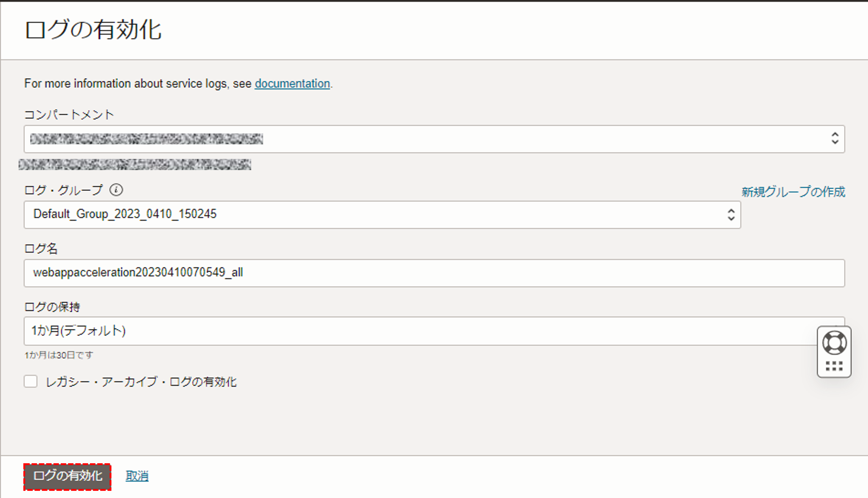
Task: Open the life-ring help icon in the floating widget
Action: tap(835, 341)
